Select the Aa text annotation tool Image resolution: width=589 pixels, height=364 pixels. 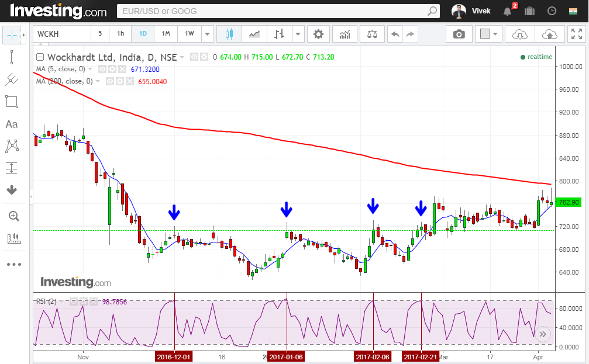(x=12, y=124)
